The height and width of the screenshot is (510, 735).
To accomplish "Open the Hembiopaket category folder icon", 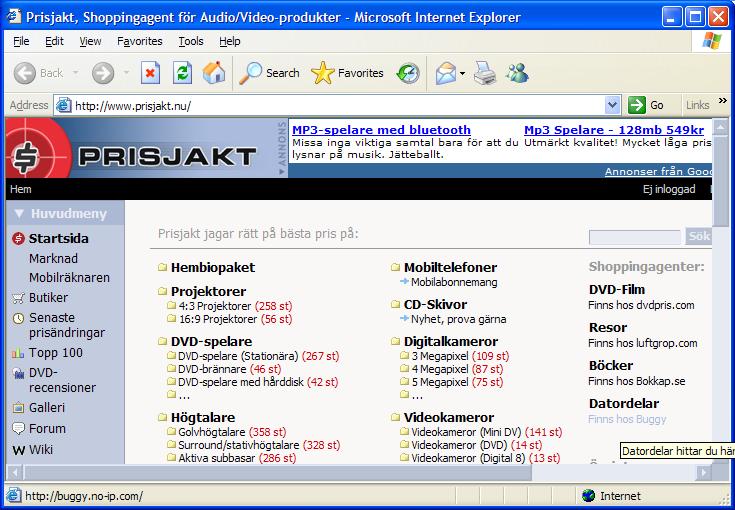I will coord(163,268).
